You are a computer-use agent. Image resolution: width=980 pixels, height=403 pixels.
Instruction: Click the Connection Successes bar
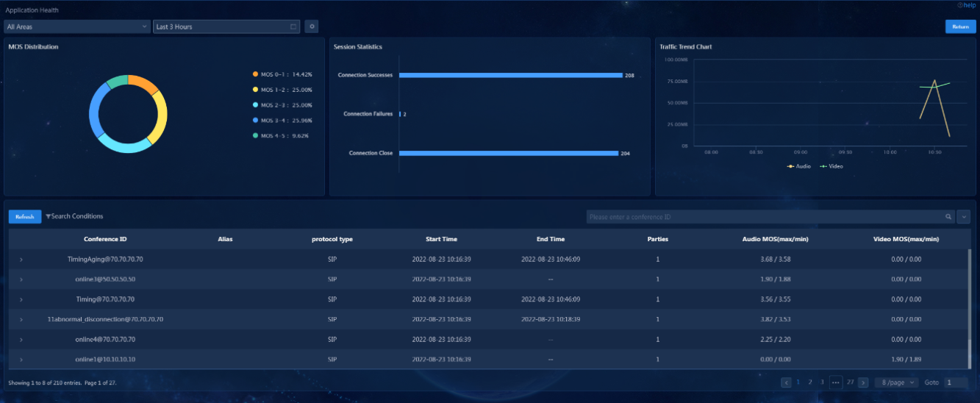(x=511, y=75)
